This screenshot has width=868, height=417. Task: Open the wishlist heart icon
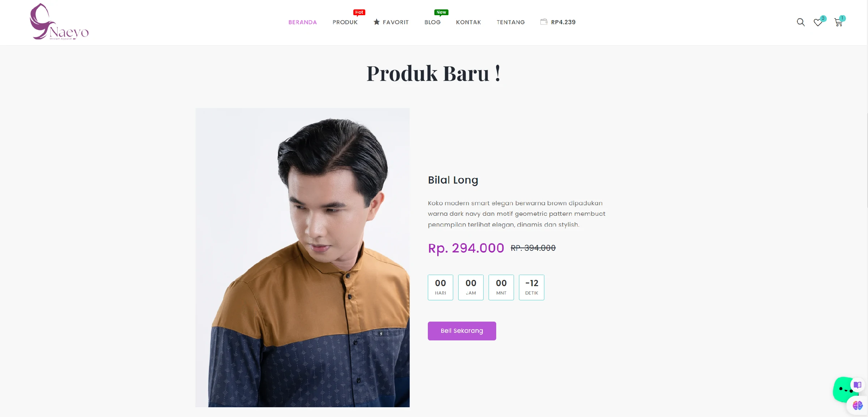point(818,22)
